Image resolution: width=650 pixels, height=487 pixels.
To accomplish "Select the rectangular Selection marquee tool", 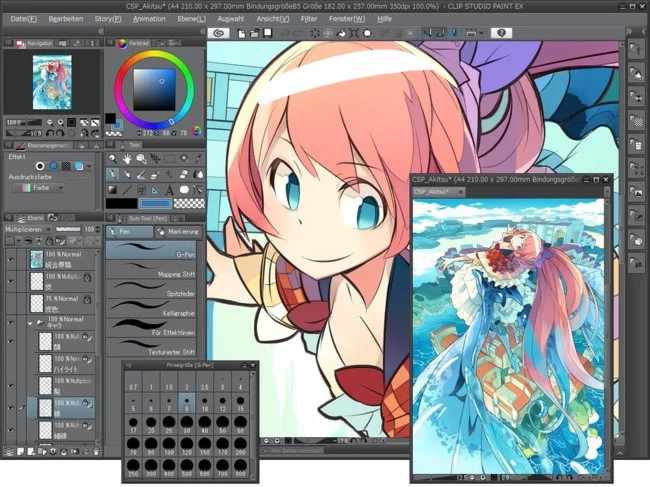I will coord(170,158).
